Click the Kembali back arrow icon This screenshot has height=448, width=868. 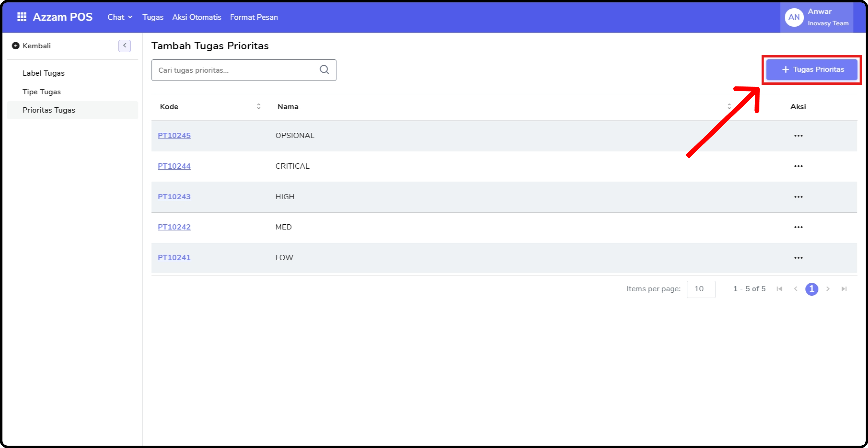[x=16, y=46]
